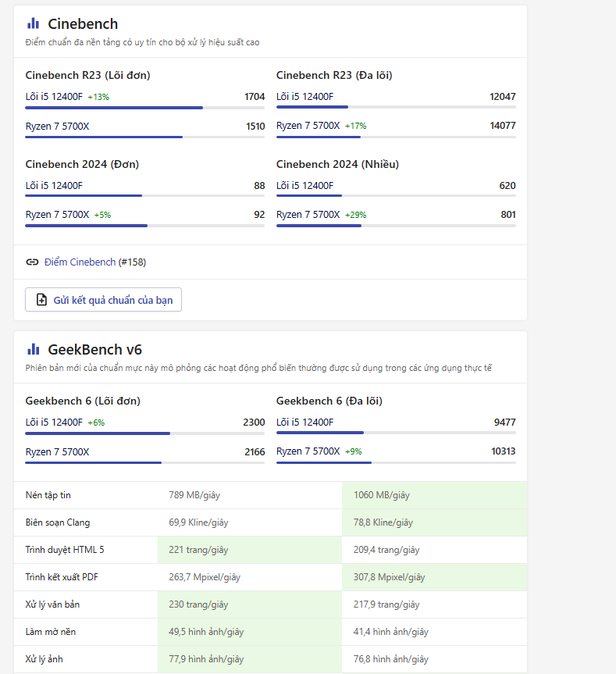Click the progress bar for score 1704
This screenshot has height=674, width=616.
point(144,108)
